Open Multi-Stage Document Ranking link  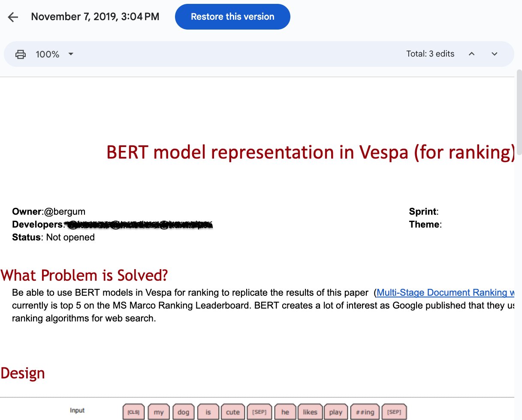pos(445,293)
